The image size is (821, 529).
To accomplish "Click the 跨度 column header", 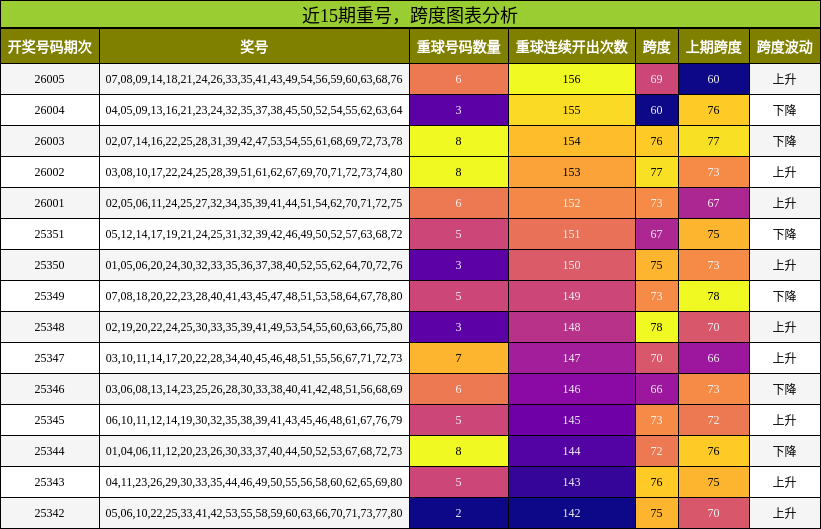I will (657, 47).
